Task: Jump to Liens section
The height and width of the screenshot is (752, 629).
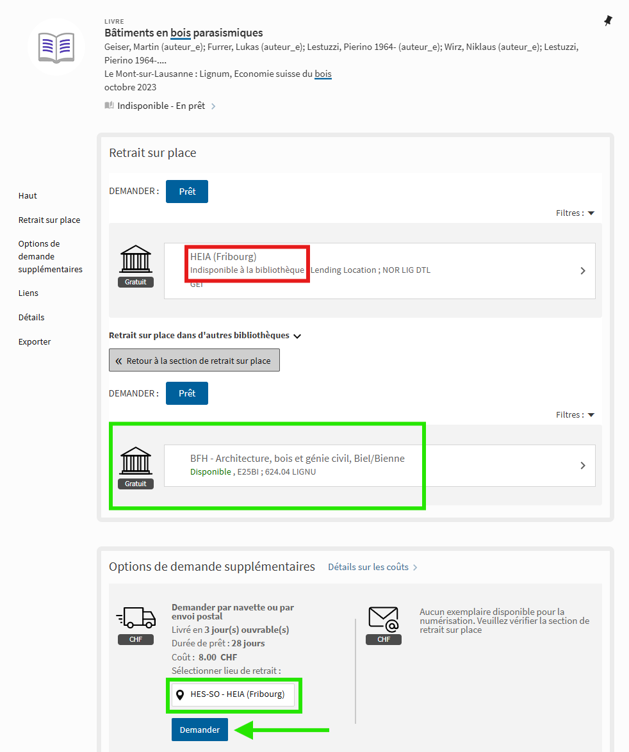Action: 28,293
